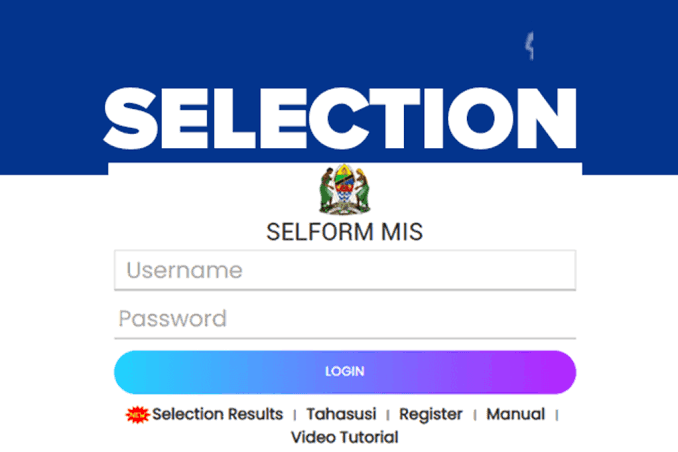
Task: Click the separator between Register and Manual
Action: 474,415
